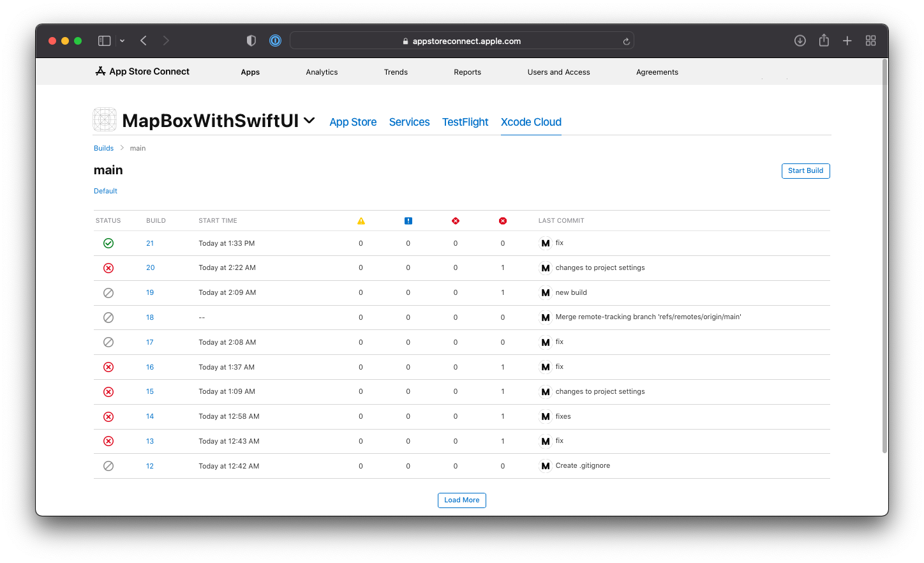924x563 pixels.
Task: Click the MapBoxWithSwiftUI app icon placeholder
Action: 105,119
